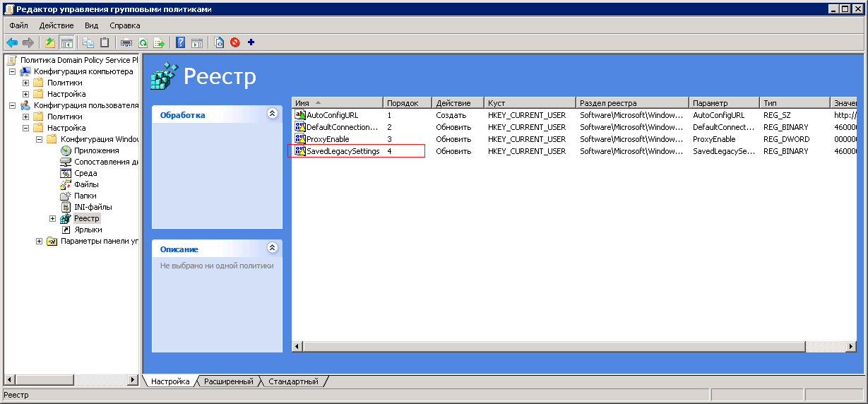Sort list by Куст column header
This screenshot has width=868, height=404.
click(x=530, y=103)
